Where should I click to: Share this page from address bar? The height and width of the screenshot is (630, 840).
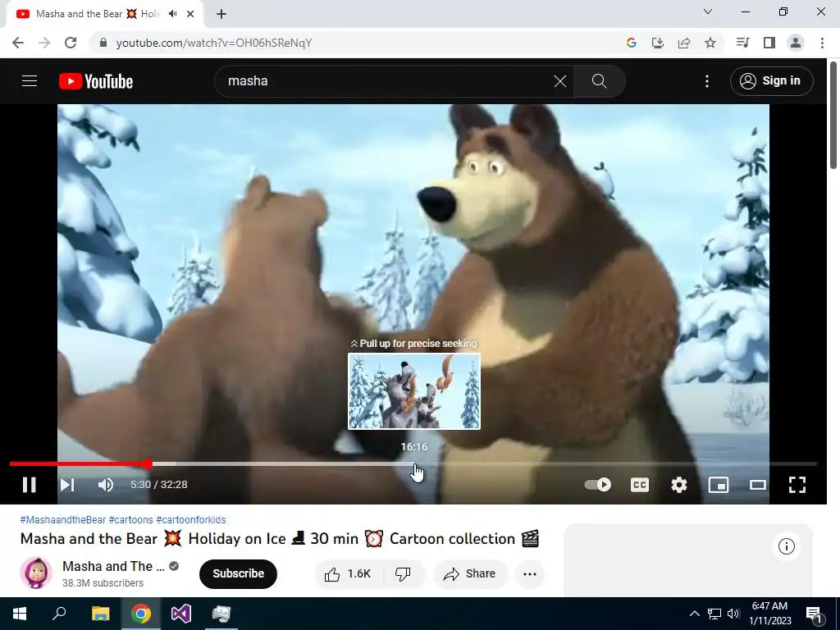(684, 43)
